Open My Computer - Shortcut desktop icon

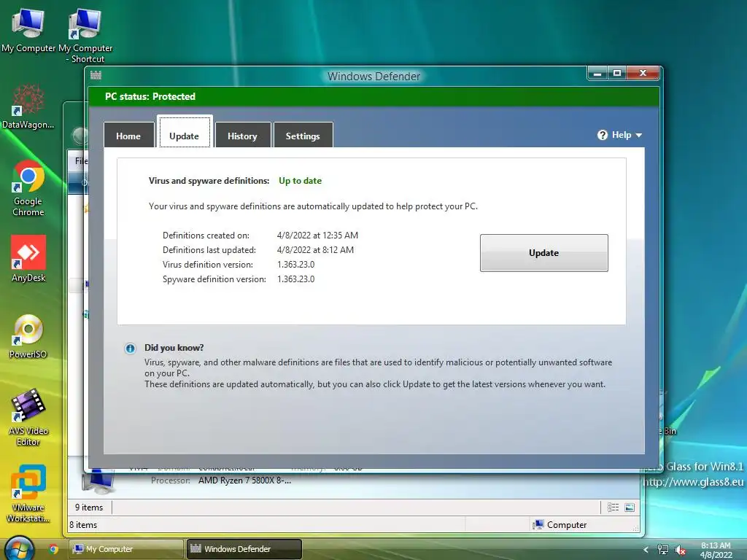pyautogui.click(x=86, y=36)
